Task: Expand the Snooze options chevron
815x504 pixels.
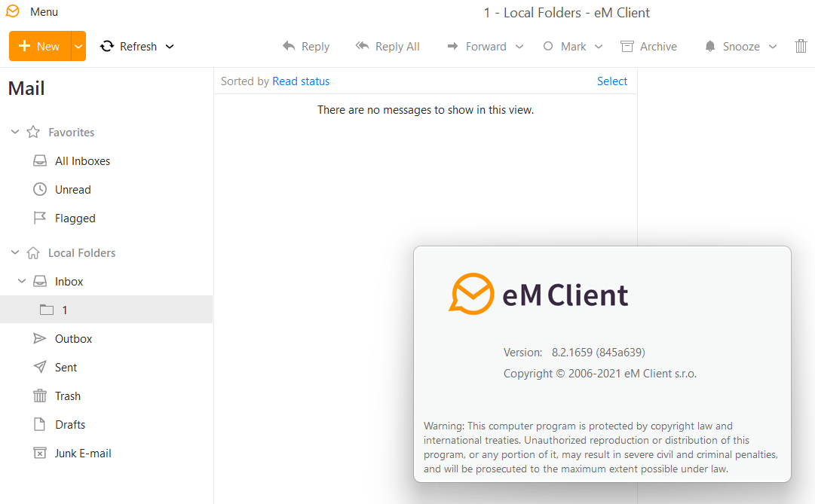Action: click(x=773, y=46)
